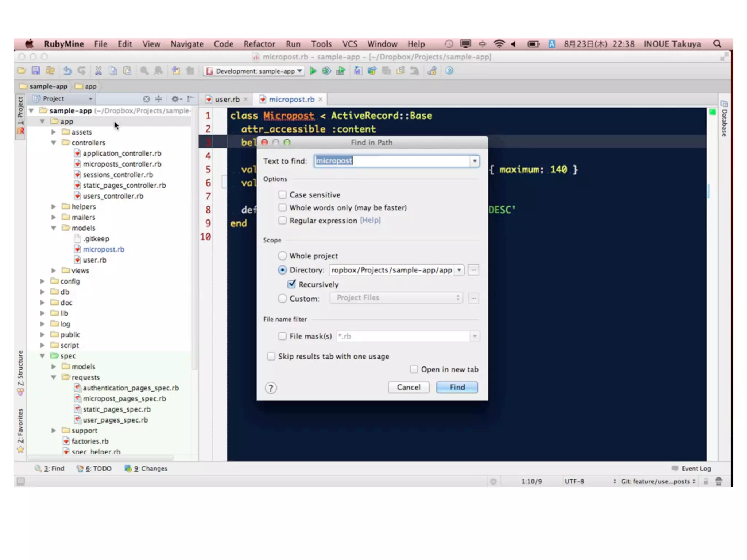Click the Debug bug icon
The image size is (747, 560).
(326, 71)
